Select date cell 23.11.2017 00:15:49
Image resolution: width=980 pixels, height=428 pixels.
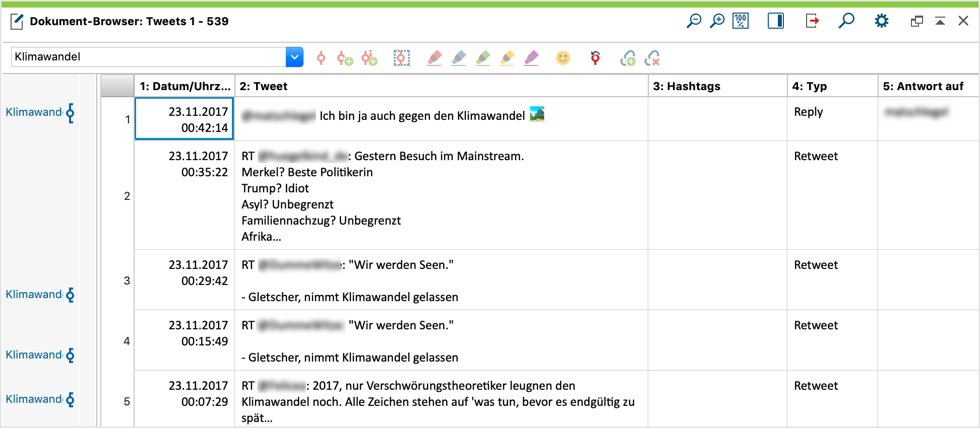184,340
